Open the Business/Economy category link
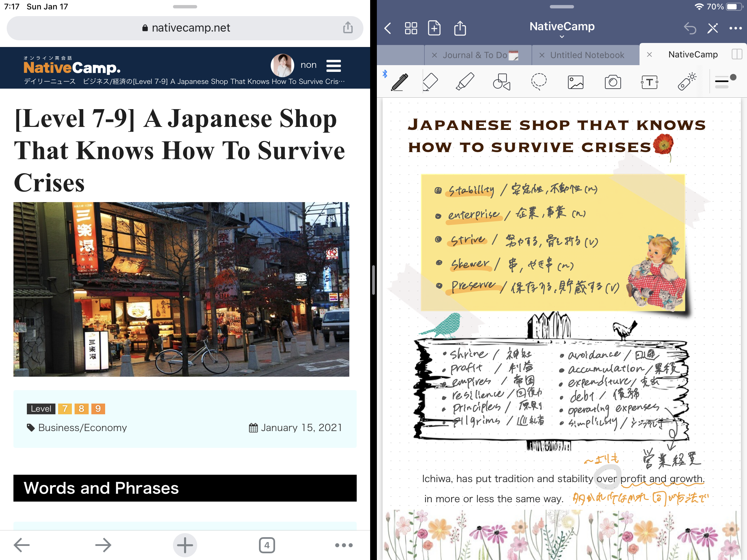The image size is (747, 560). pyautogui.click(x=82, y=428)
